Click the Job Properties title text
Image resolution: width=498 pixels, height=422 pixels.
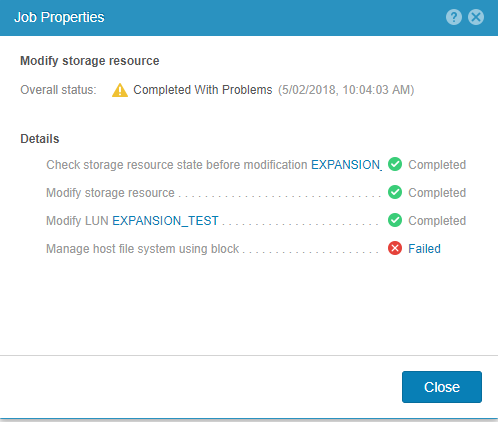pyautogui.click(x=59, y=17)
